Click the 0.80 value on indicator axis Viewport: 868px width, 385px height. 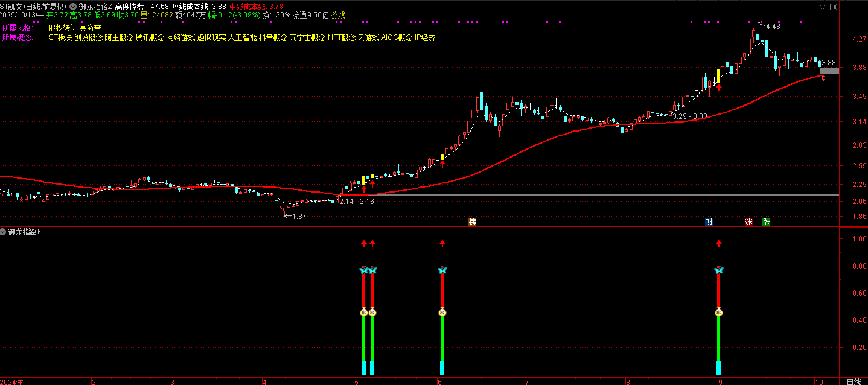click(859, 266)
